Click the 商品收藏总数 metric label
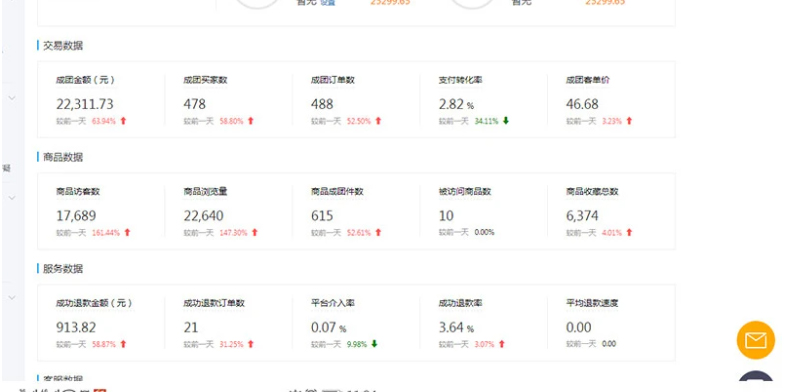Image resolution: width=801 pixels, height=392 pixels. pos(592,192)
